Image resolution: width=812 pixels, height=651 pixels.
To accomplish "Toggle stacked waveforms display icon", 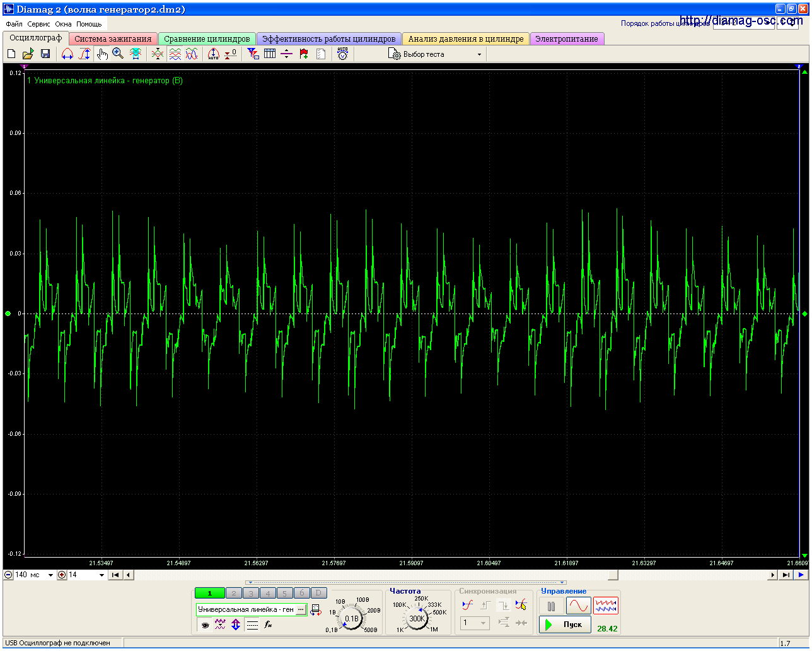I will (x=175, y=54).
